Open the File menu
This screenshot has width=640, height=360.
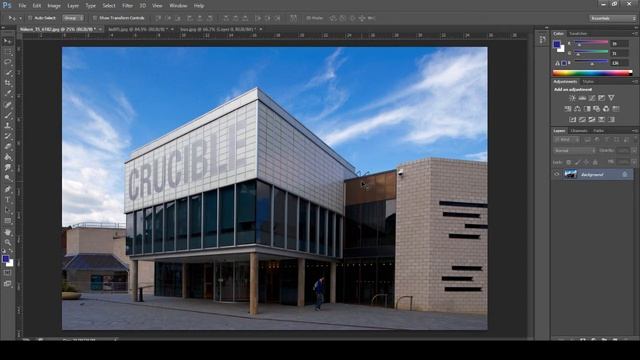tap(22, 6)
